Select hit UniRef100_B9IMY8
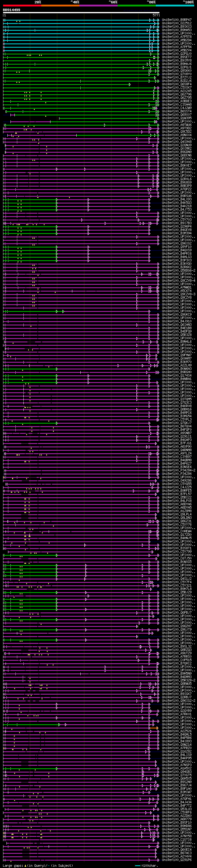The height and width of the screenshot is (868, 197). 177,61
